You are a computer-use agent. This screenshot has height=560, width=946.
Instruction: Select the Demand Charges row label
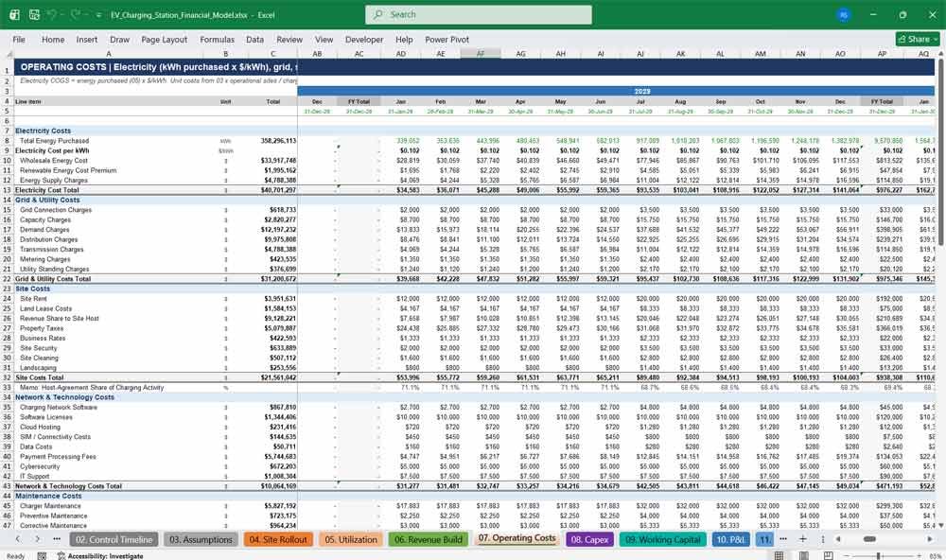44,230
